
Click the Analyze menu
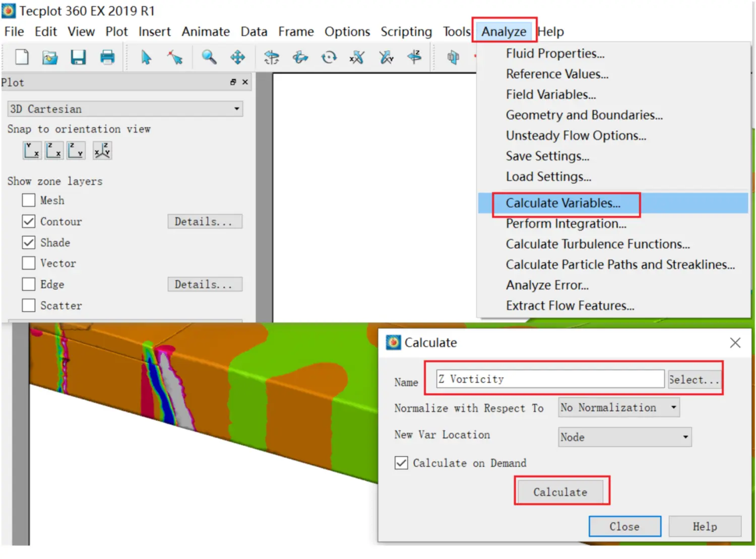pyautogui.click(x=504, y=32)
